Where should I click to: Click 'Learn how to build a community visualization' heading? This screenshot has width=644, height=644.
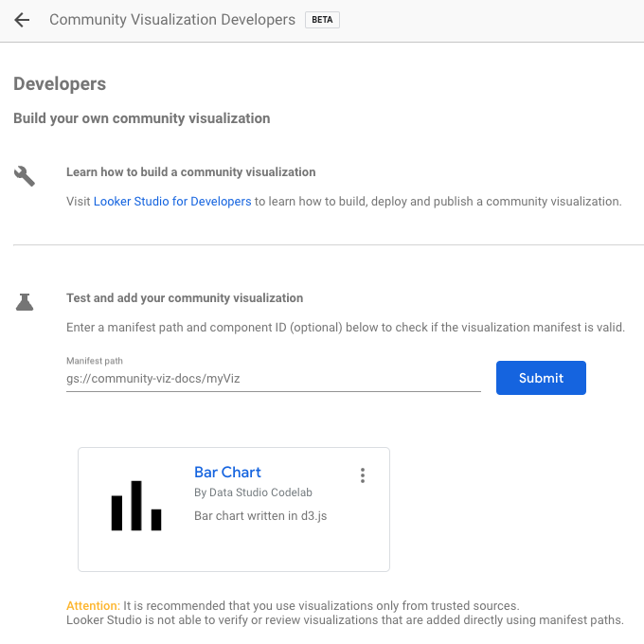click(190, 172)
